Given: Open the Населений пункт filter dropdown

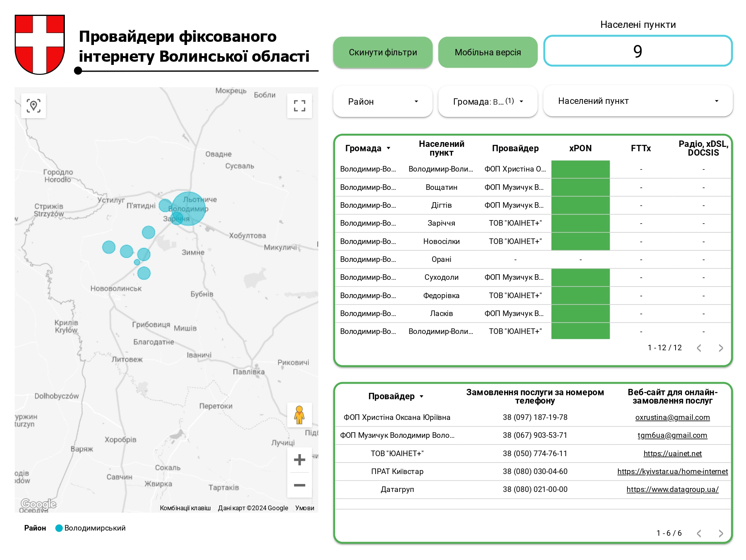Looking at the screenshot, I should coord(638,101).
